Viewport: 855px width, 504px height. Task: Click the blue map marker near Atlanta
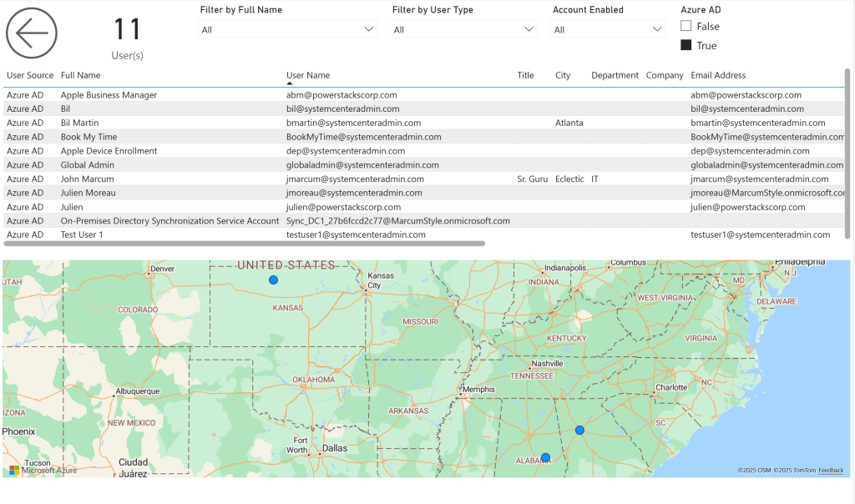click(x=579, y=431)
